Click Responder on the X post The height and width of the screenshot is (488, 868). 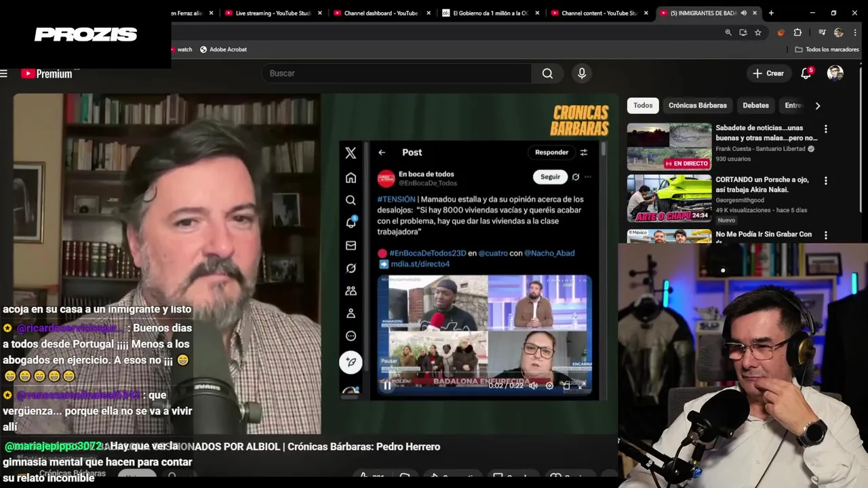tap(551, 152)
